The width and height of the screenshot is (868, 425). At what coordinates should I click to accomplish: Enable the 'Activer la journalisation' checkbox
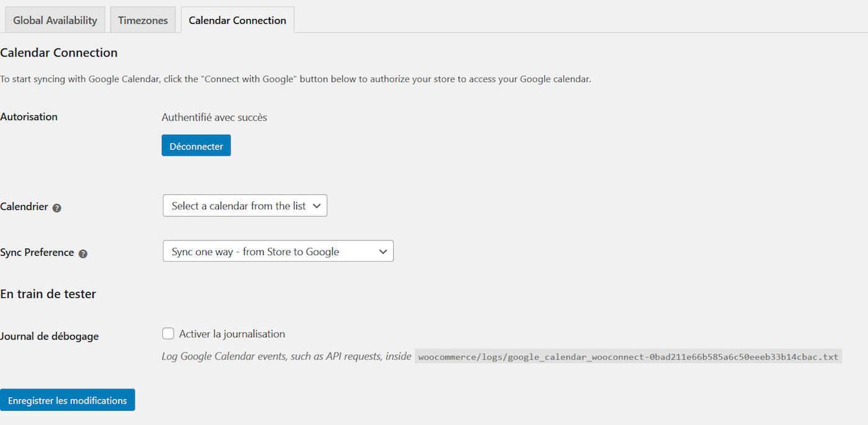168,334
